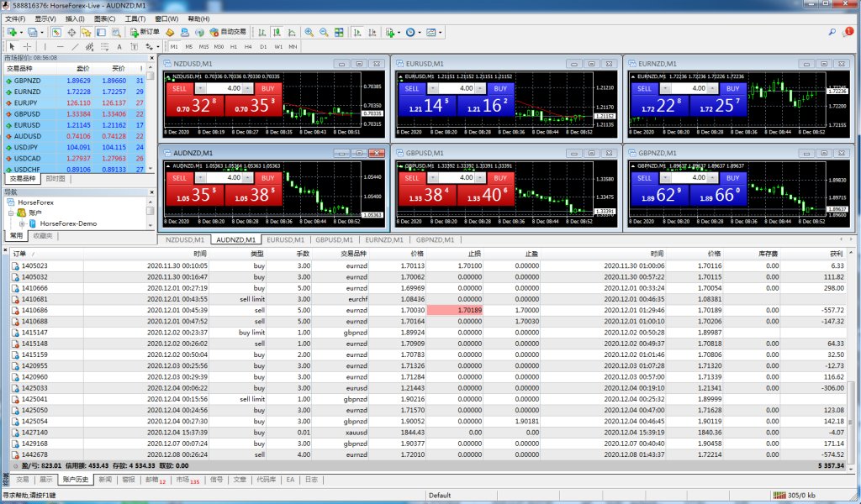This screenshot has height=504, width=861.
Task: Tile chart windows with the grid icon
Action: point(339,33)
